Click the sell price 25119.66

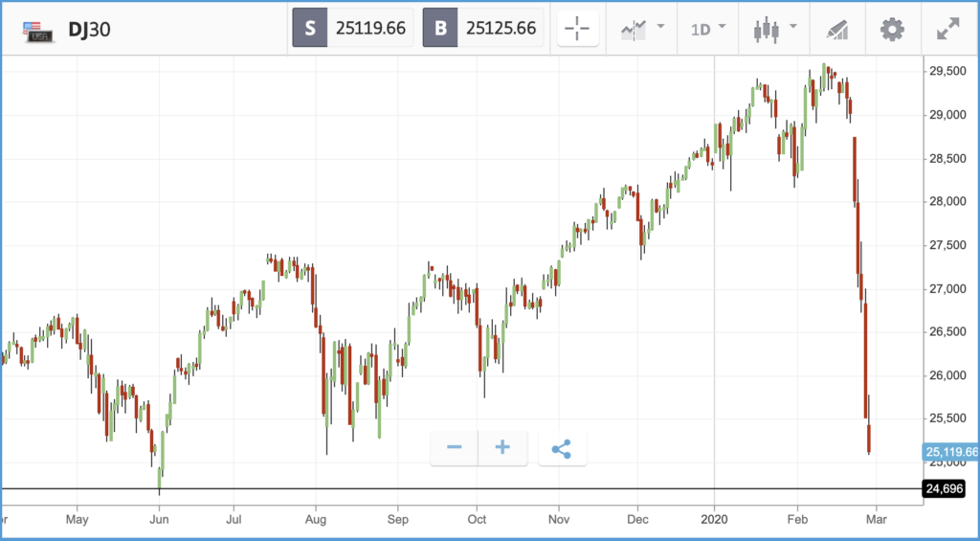click(x=371, y=29)
